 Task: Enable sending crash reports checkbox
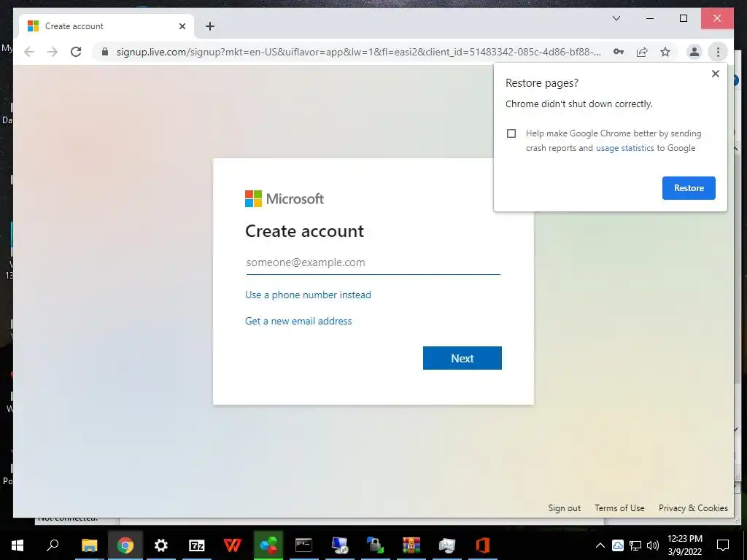pyautogui.click(x=511, y=133)
